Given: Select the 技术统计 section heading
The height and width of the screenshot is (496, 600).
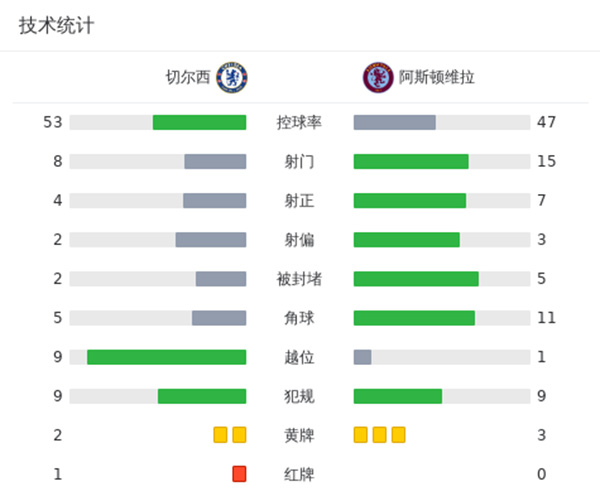Looking at the screenshot, I should pos(57,26).
